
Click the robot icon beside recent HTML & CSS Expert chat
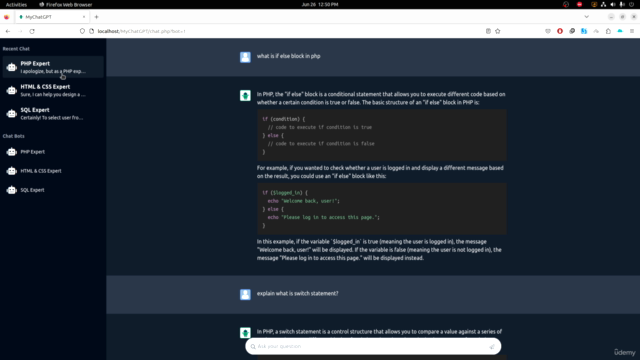pyautogui.click(x=11, y=91)
